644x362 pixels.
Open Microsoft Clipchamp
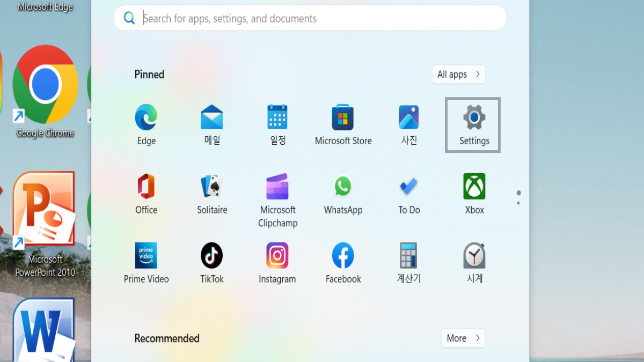pyautogui.click(x=277, y=201)
